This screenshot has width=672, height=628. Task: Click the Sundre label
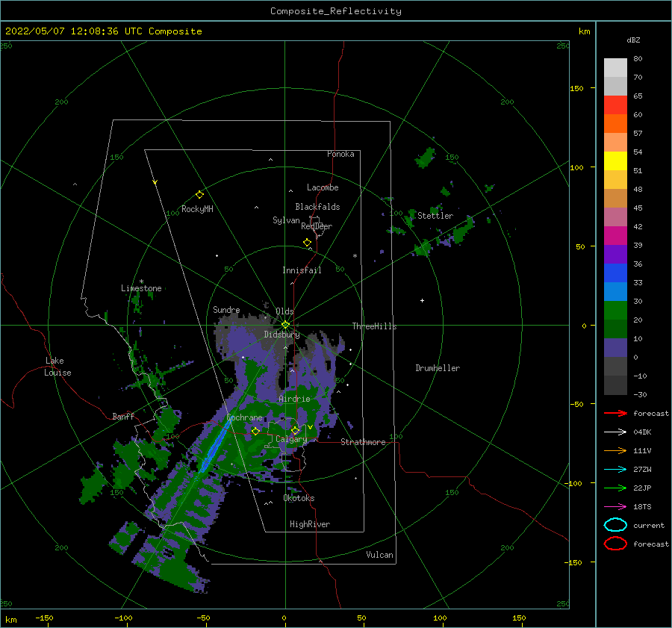[226, 309]
